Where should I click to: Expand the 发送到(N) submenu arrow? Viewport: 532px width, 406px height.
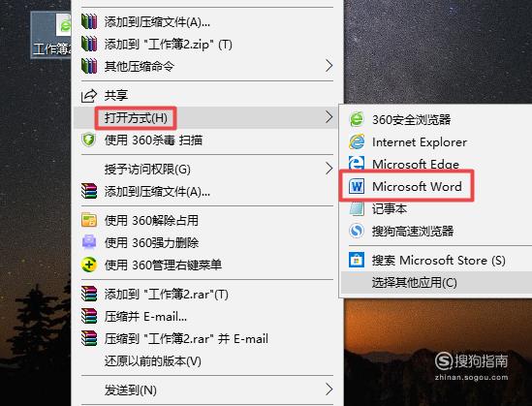click(329, 390)
